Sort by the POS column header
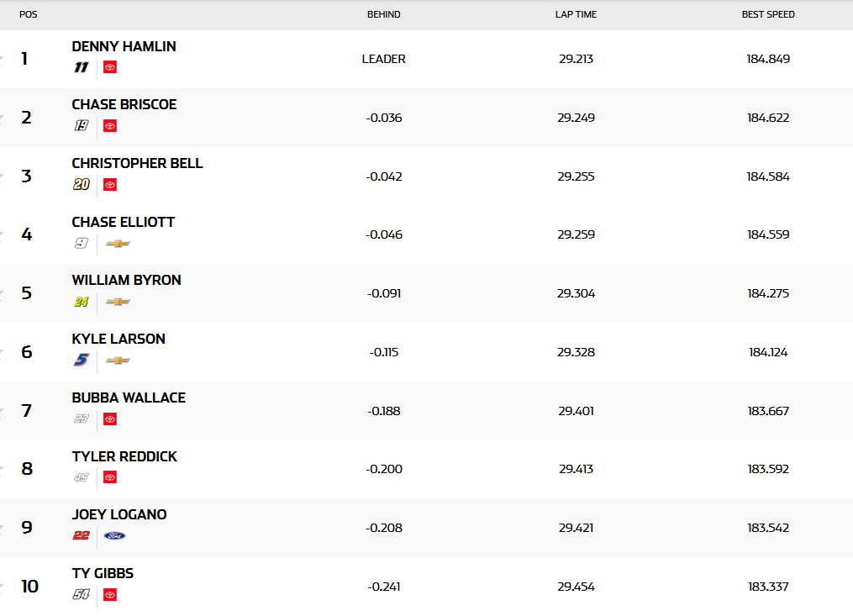 point(29,14)
